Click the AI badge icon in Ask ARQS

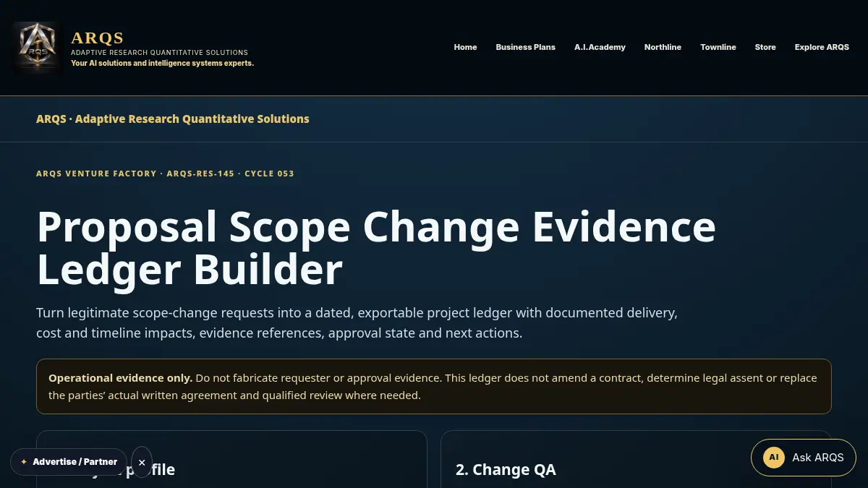pyautogui.click(x=774, y=458)
